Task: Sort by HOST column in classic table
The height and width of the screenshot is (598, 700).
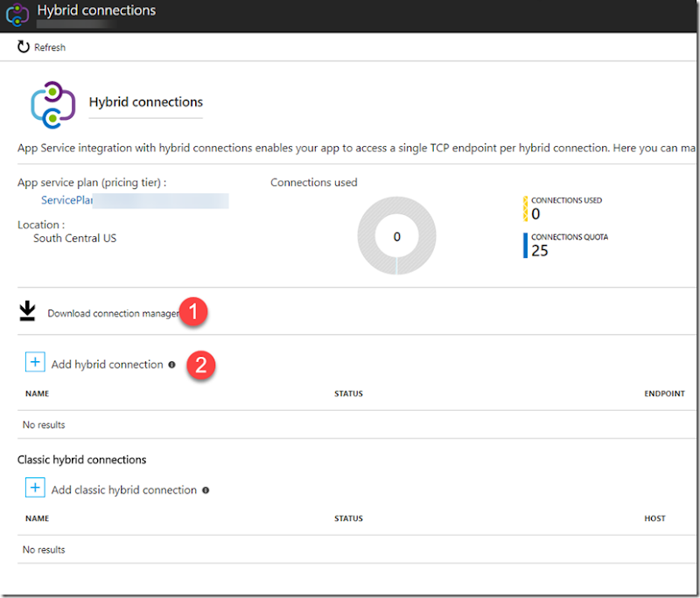Action: [x=654, y=518]
